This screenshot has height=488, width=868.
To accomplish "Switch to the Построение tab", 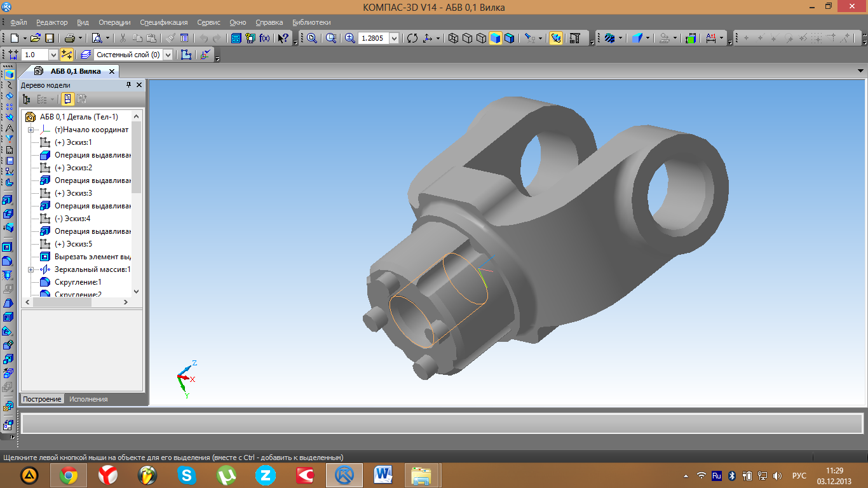I will pos(42,399).
